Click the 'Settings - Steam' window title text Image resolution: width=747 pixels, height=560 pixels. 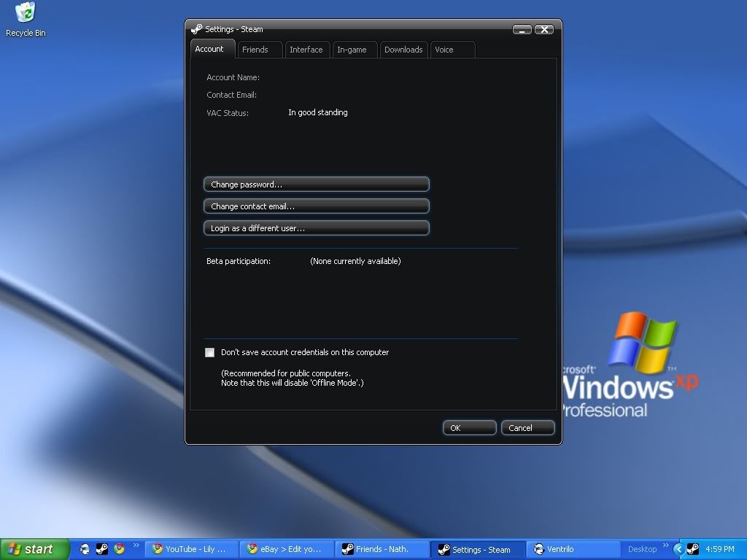tap(234, 29)
